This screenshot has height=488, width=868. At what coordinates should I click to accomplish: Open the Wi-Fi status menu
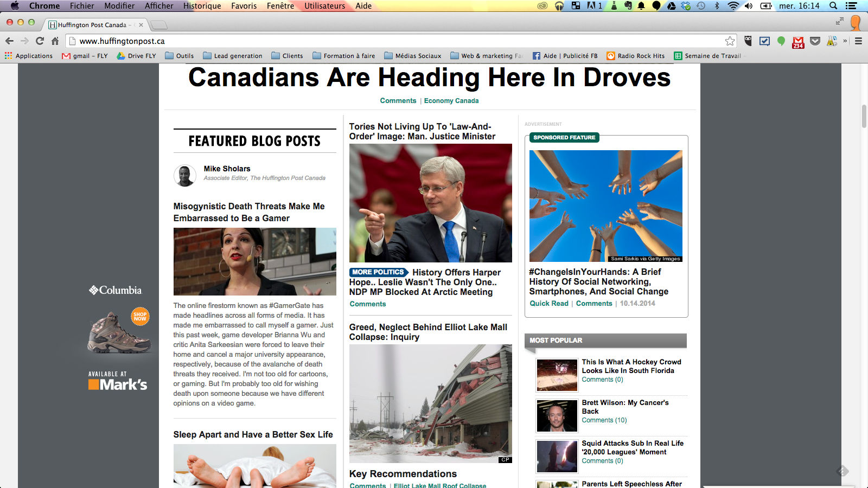(733, 6)
